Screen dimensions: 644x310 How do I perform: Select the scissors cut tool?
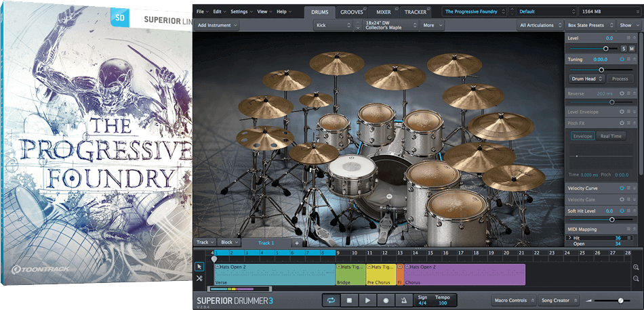pyautogui.click(x=199, y=279)
